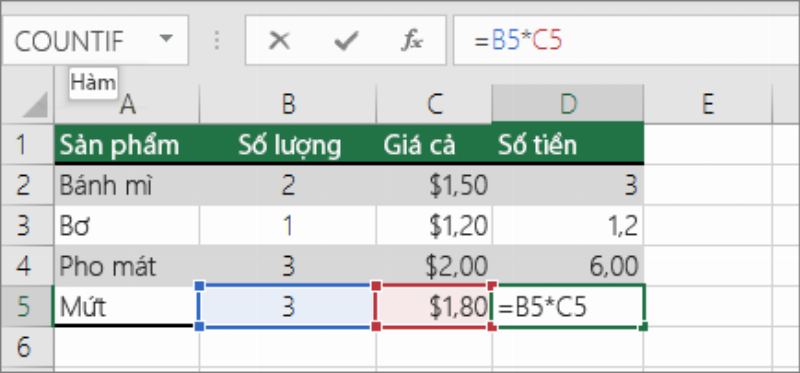Click the formula bar showing =B5*C5
The height and width of the screenshot is (373, 800).
pyautogui.click(x=627, y=40)
